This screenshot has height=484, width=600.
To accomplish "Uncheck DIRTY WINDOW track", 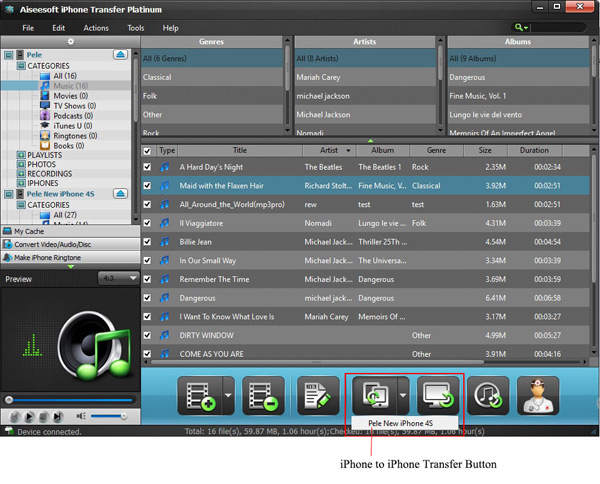I will pyautogui.click(x=147, y=335).
